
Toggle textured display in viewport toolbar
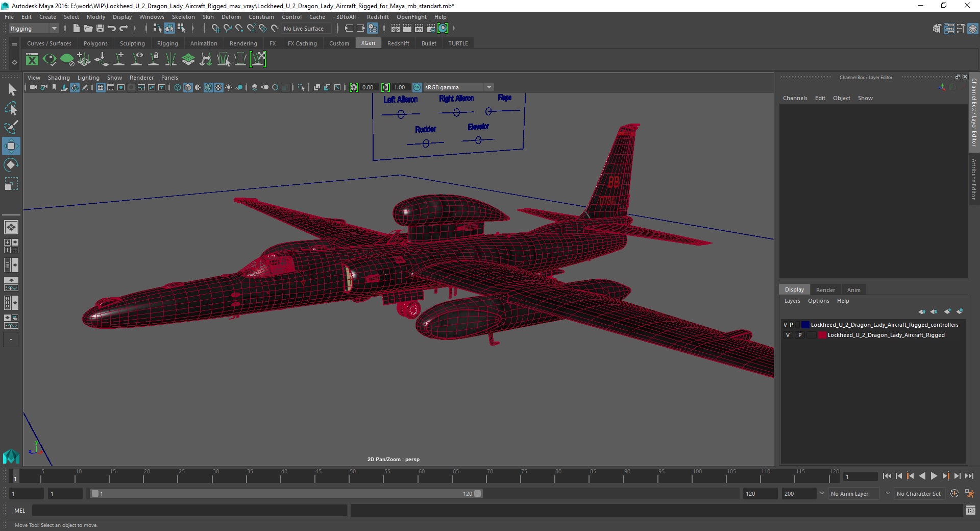click(218, 87)
